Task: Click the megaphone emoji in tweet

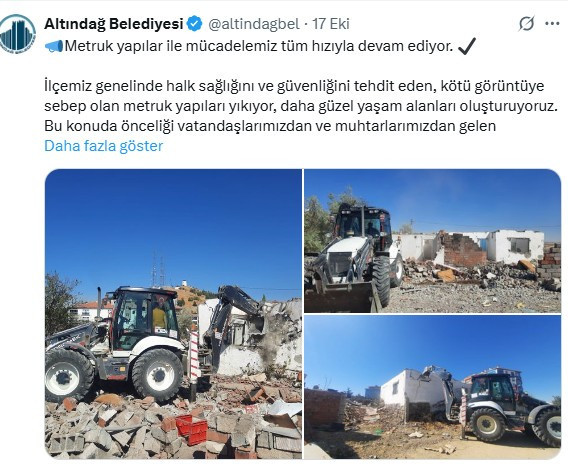Action: pos(54,46)
